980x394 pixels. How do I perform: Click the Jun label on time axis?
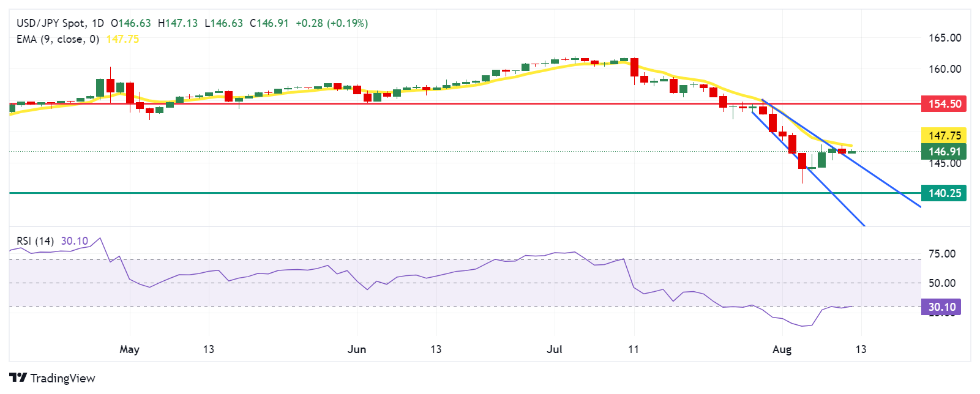click(x=356, y=349)
